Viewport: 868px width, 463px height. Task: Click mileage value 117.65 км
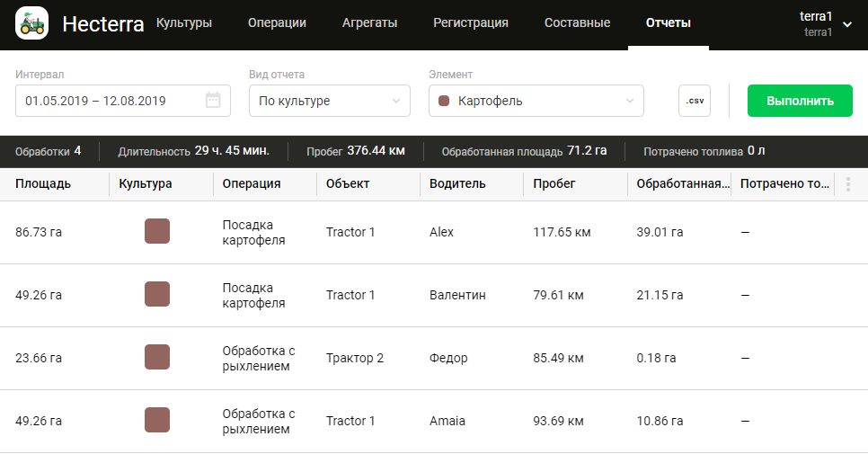tap(562, 232)
